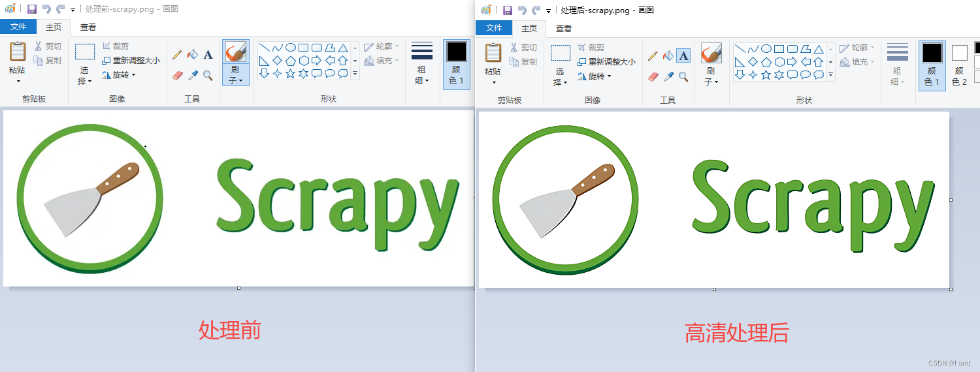Select the Magnifier tool in the 处理后 window
This screenshot has height=372, width=980.
click(683, 77)
